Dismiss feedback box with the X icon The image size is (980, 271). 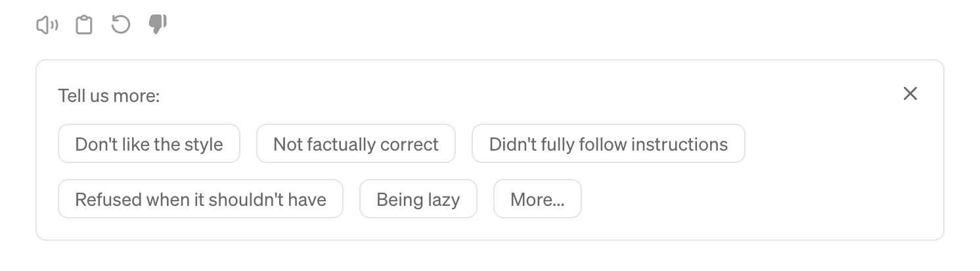tap(910, 93)
